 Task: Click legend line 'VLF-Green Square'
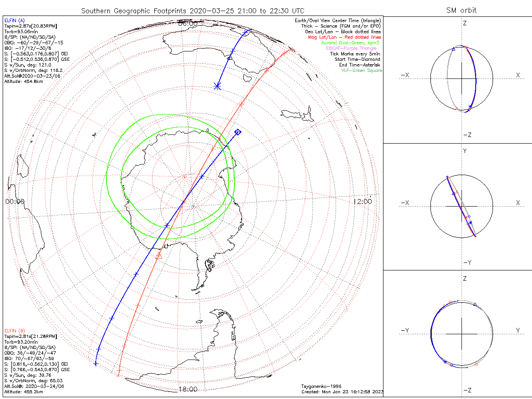coord(361,70)
